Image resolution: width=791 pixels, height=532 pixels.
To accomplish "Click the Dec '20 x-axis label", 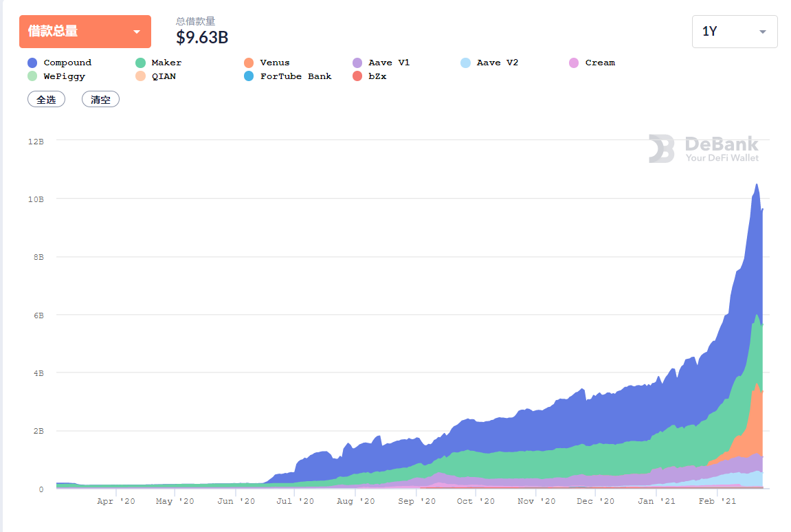I will 595,501.
